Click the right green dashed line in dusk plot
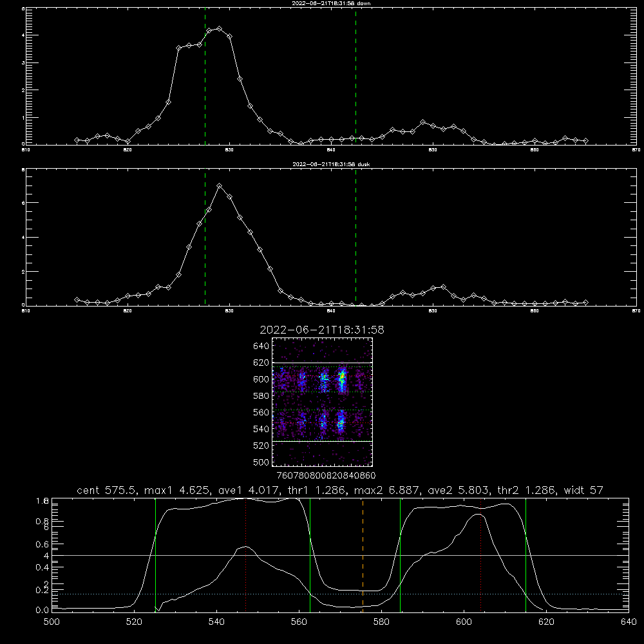This screenshot has width=644, height=644. click(355, 238)
